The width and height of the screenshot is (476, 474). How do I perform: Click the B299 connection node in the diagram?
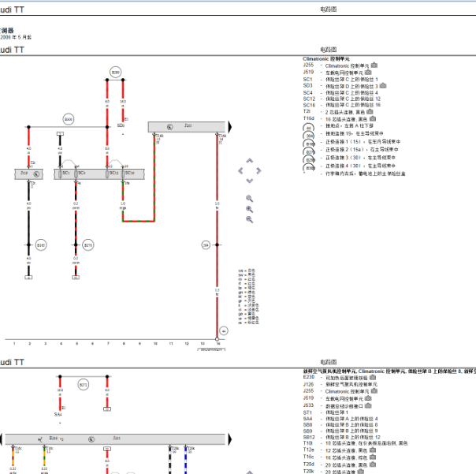(116, 73)
